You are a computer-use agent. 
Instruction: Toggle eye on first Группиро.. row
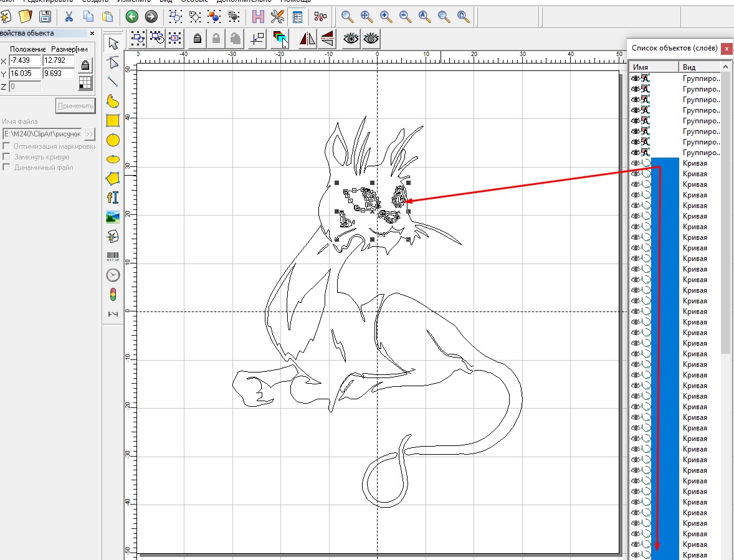point(635,78)
